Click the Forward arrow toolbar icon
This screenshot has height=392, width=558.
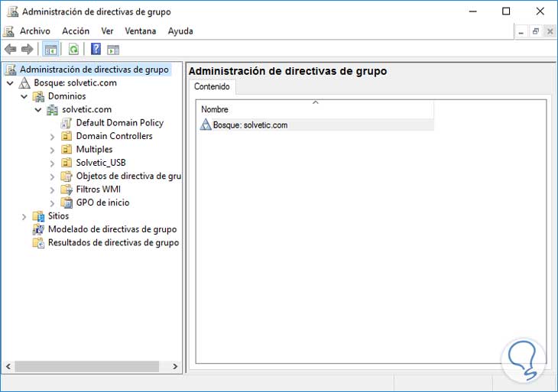(x=28, y=49)
